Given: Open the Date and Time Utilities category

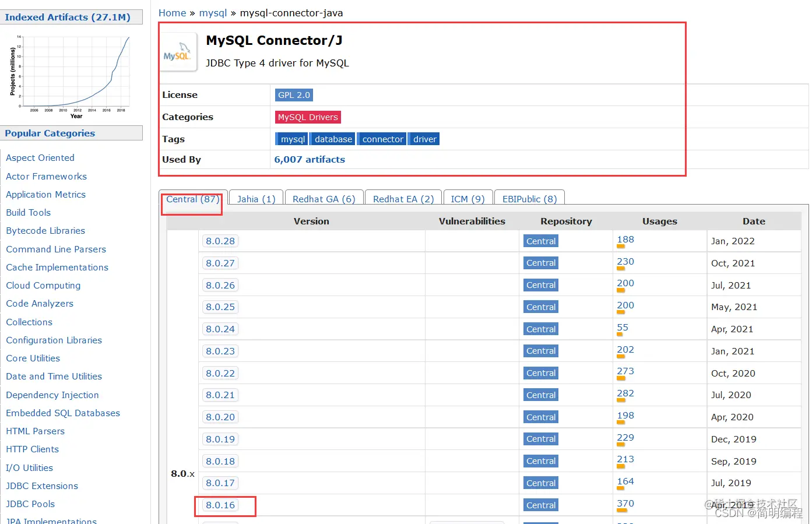Looking at the screenshot, I should pos(54,377).
